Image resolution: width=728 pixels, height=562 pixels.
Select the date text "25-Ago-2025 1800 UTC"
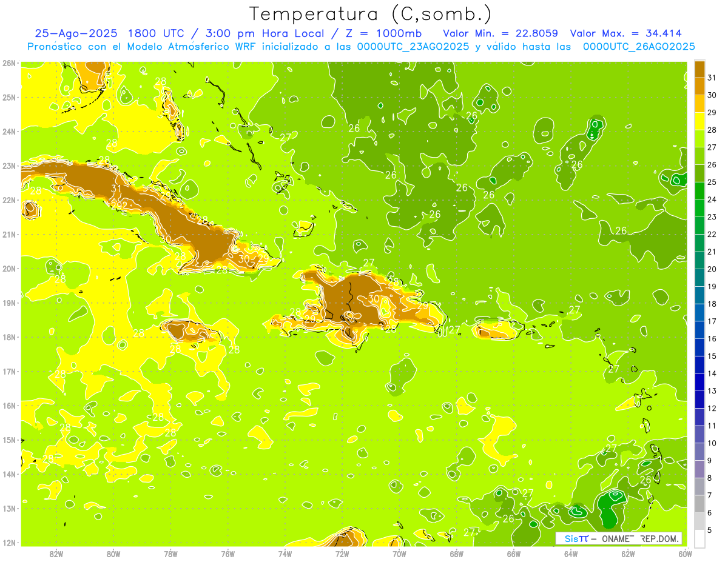coord(109,33)
